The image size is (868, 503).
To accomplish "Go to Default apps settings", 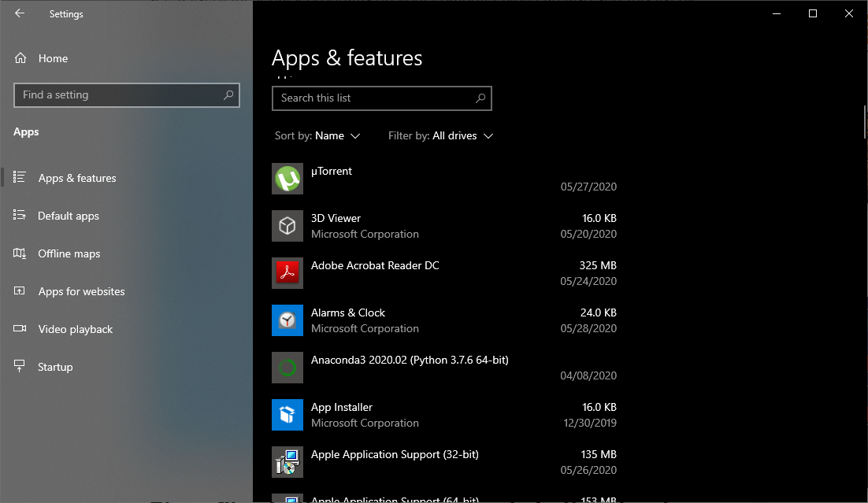I will click(x=68, y=216).
